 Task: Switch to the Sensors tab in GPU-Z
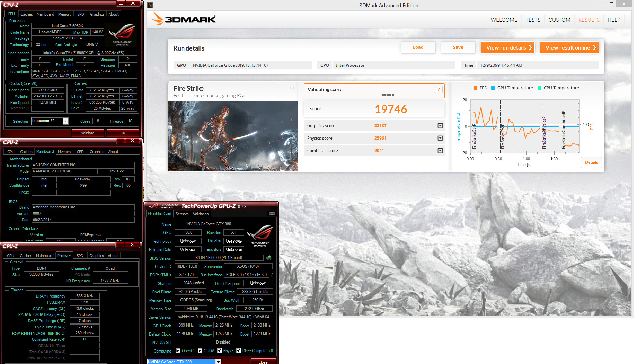click(x=182, y=214)
